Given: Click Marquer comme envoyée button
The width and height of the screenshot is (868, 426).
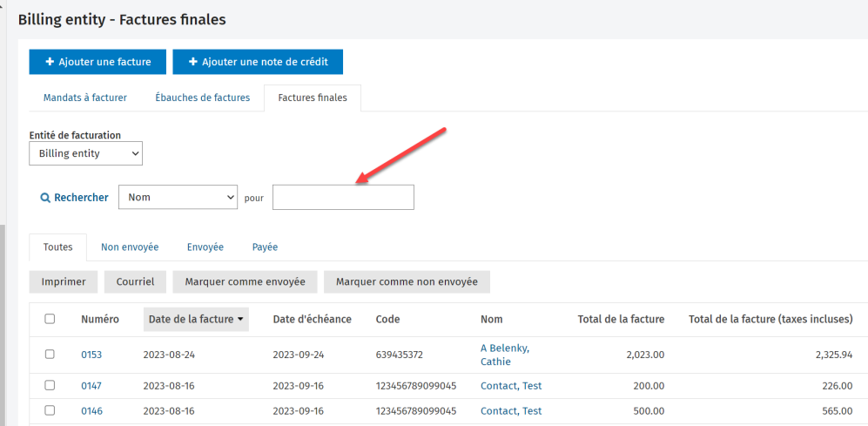Looking at the screenshot, I should 246,282.
